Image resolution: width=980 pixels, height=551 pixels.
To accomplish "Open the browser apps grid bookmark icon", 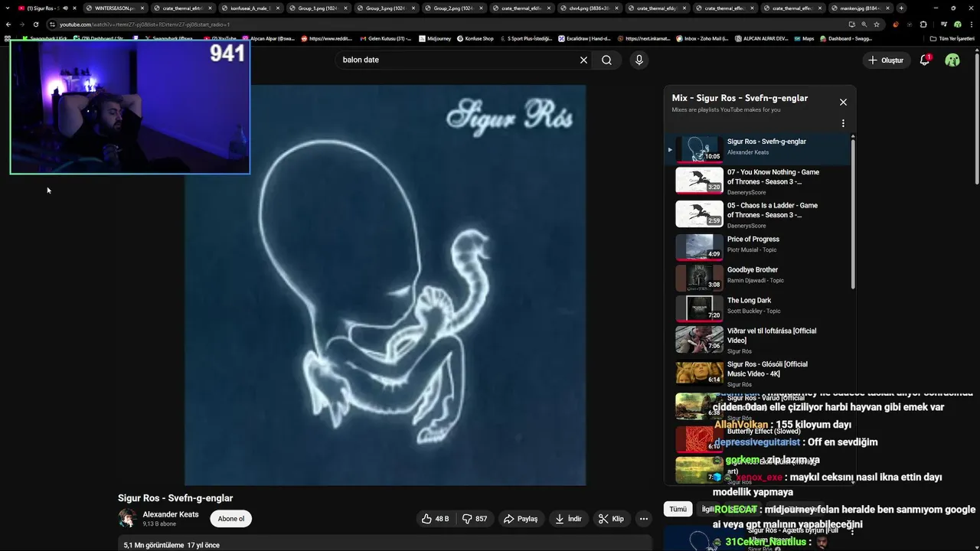I will [8, 38].
